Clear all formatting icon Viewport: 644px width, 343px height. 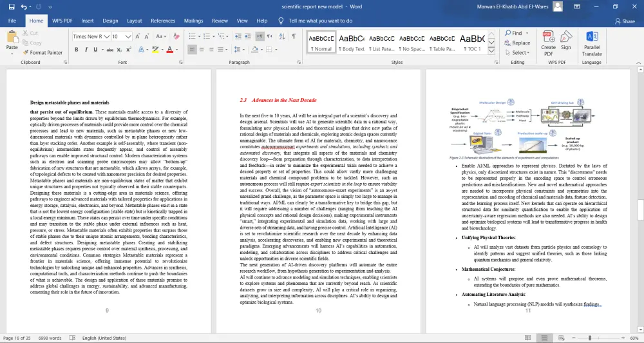[176, 37]
